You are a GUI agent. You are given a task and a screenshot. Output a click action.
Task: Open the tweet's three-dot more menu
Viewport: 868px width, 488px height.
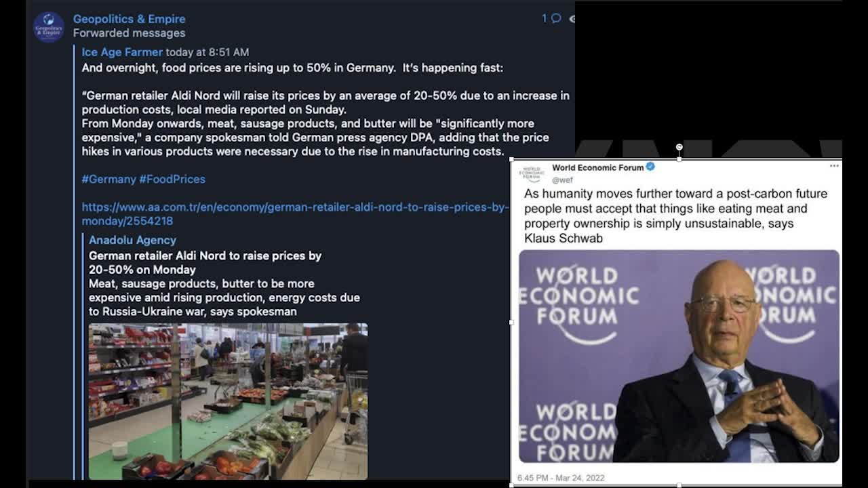coord(834,165)
